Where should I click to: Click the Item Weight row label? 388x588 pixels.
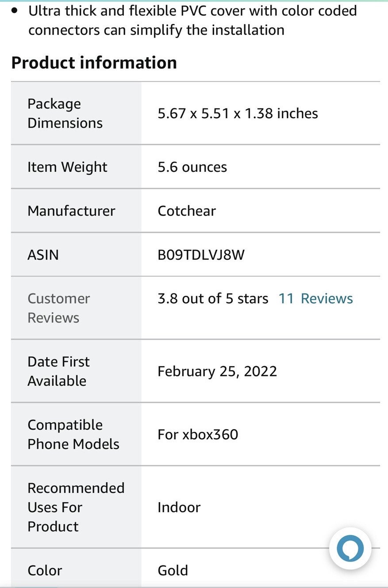(67, 167)
